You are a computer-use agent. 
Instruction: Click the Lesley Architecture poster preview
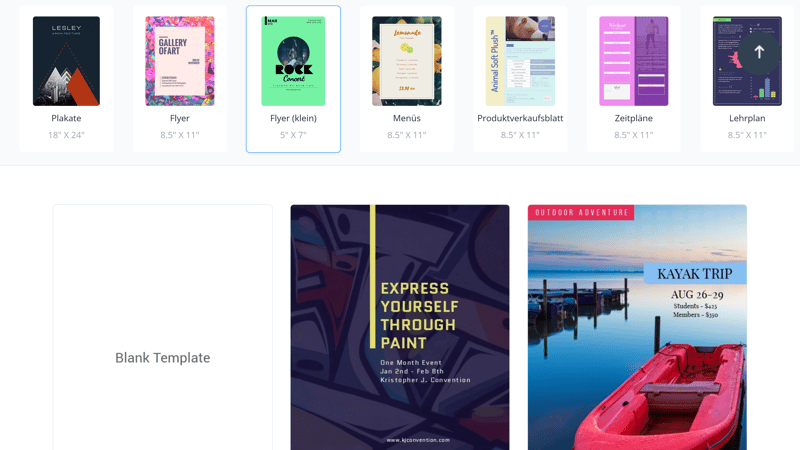pyautogui.click(x=66, y=61)
